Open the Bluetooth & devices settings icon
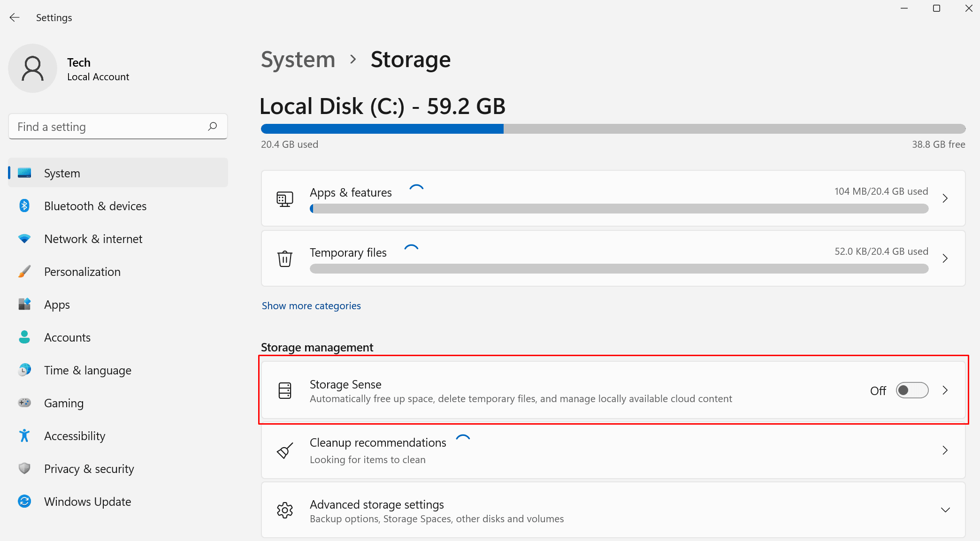Viewport: 980px width, 541px height. tap(24, 206)
